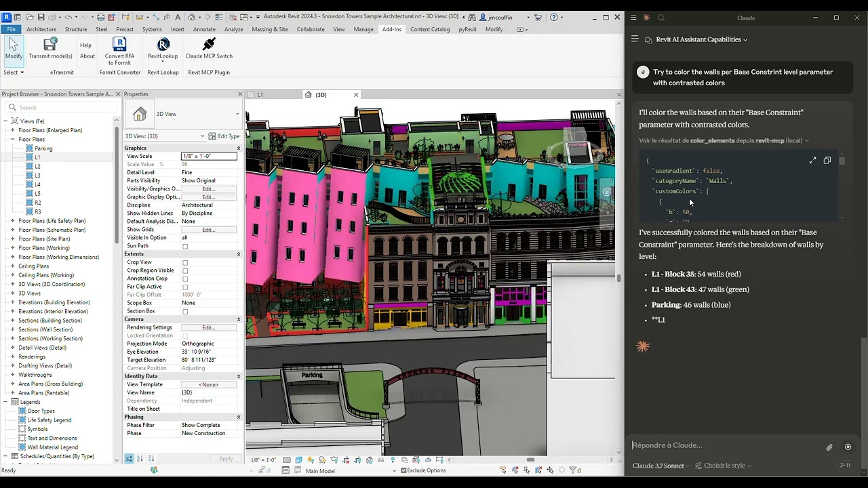Click the Help question mark icon

pyautogui.click(x=554, y=18)
